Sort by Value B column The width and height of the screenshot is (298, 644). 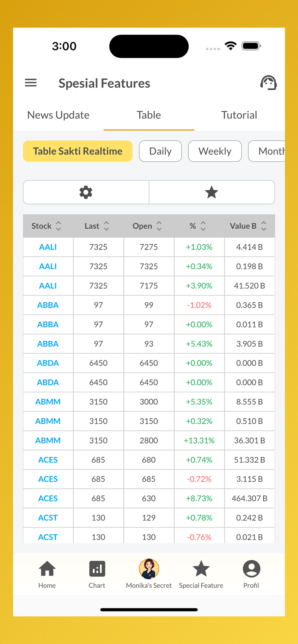(264, 226)
